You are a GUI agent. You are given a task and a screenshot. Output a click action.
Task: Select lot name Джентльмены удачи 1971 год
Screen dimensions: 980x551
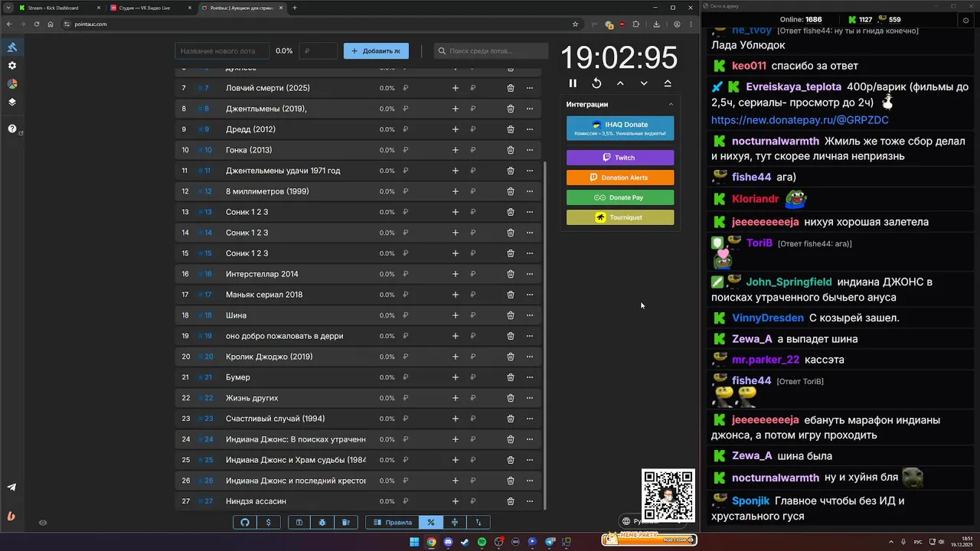283,171
